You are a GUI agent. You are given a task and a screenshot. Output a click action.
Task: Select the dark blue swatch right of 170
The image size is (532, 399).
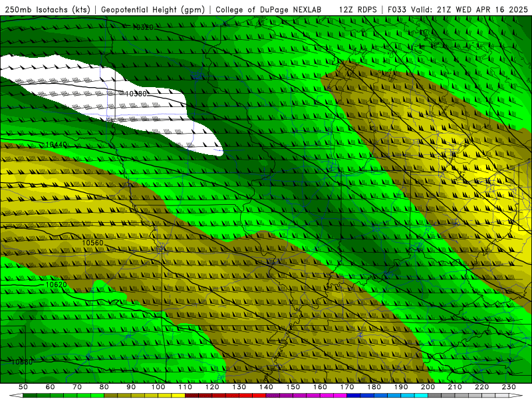point(354,396)
